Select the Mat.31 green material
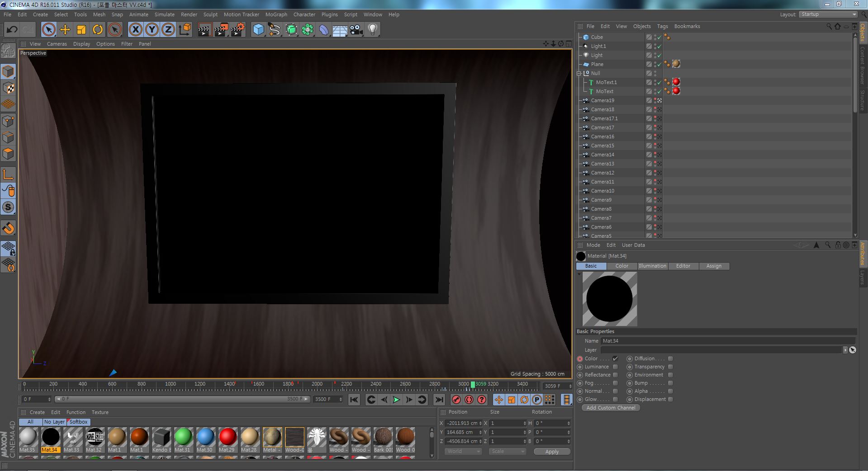868x471 pixels. (x=183, y=439)
